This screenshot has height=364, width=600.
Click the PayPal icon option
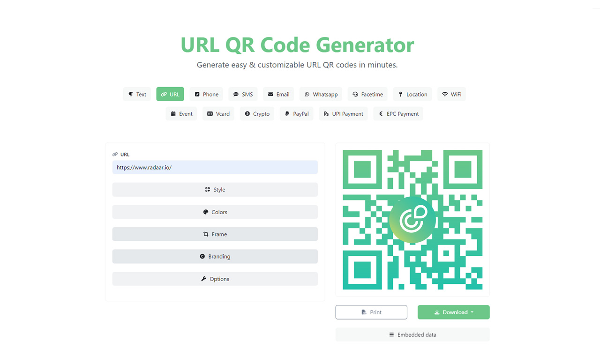[x=287, y=113]
